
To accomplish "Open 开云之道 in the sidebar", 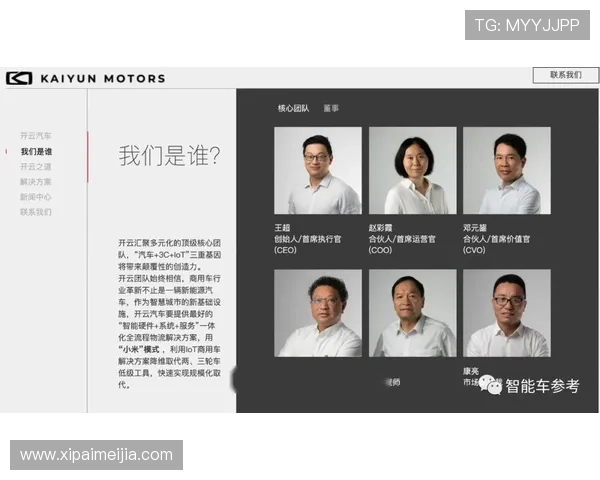I will click(x=36, y=167).
